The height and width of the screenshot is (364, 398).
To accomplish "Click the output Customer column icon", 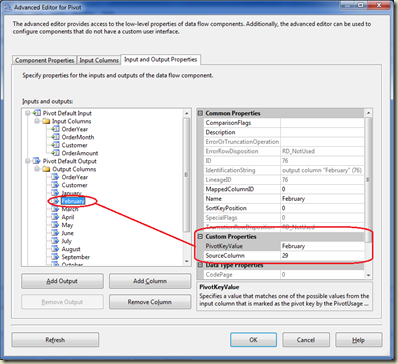I will [x=55, y=185].
